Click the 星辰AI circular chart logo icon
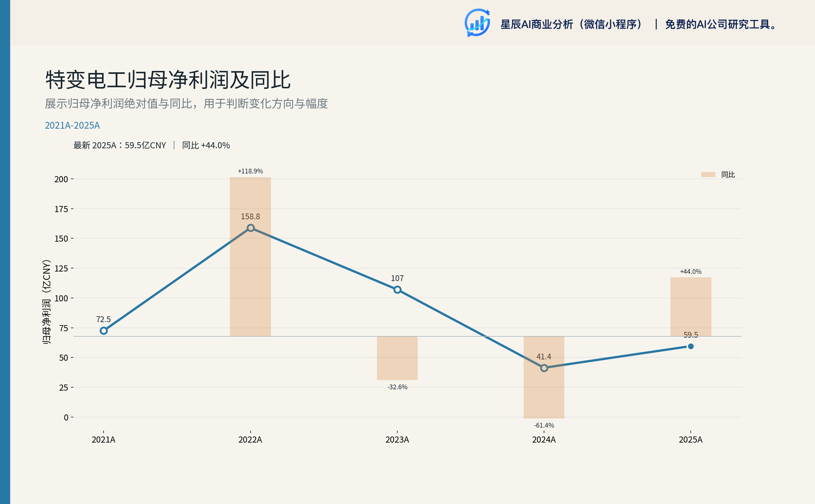Viewport: 815px width, 504px height. click(x=477, y=23)
